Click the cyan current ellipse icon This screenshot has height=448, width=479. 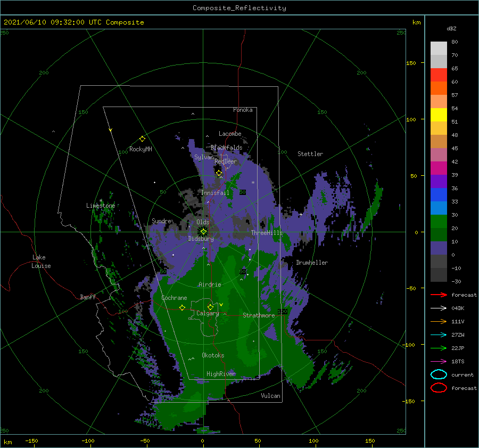pyautogui.click(x=439, y=374)
